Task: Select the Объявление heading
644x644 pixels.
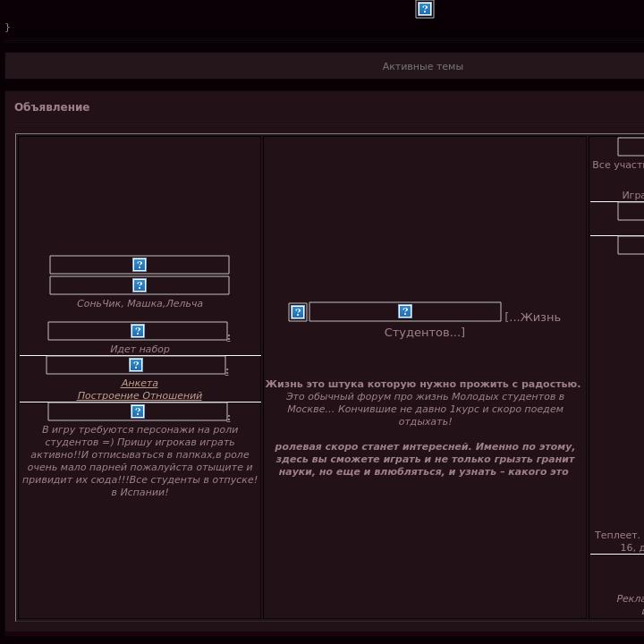Action: pos(52,106)
